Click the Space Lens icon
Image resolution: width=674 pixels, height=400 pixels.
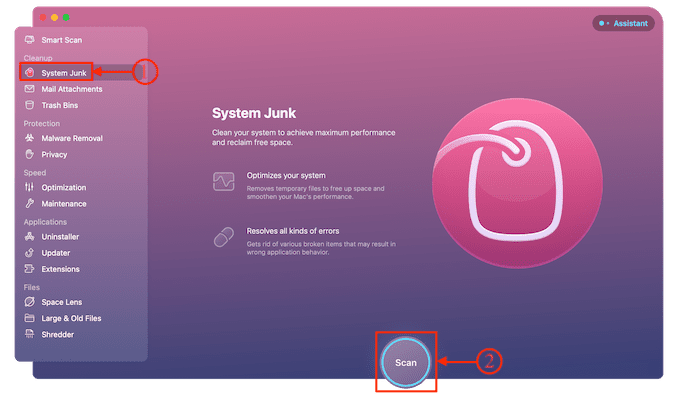tap(29, 302)
